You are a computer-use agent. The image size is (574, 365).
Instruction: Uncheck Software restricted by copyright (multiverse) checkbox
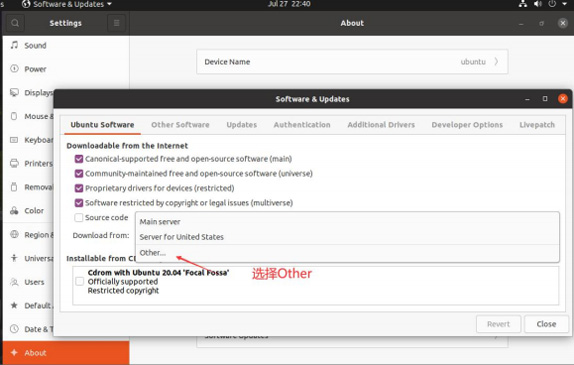(x=79, y=203)
